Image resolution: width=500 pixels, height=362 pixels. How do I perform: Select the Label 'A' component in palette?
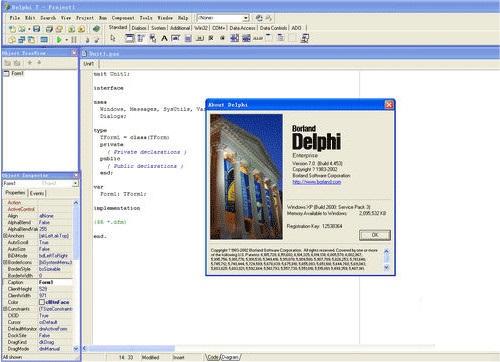click(x=164, y=39)
